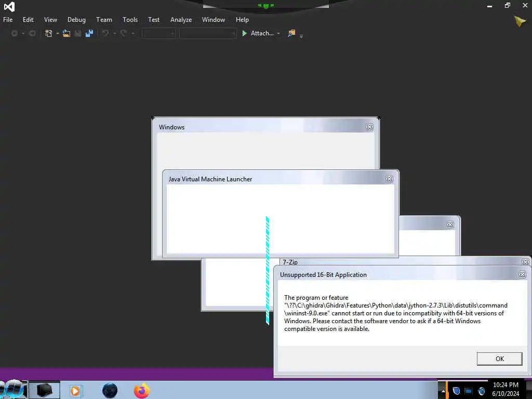Click the New Project toolbar icon
The image size is (532, 399).
click(48, 33)
